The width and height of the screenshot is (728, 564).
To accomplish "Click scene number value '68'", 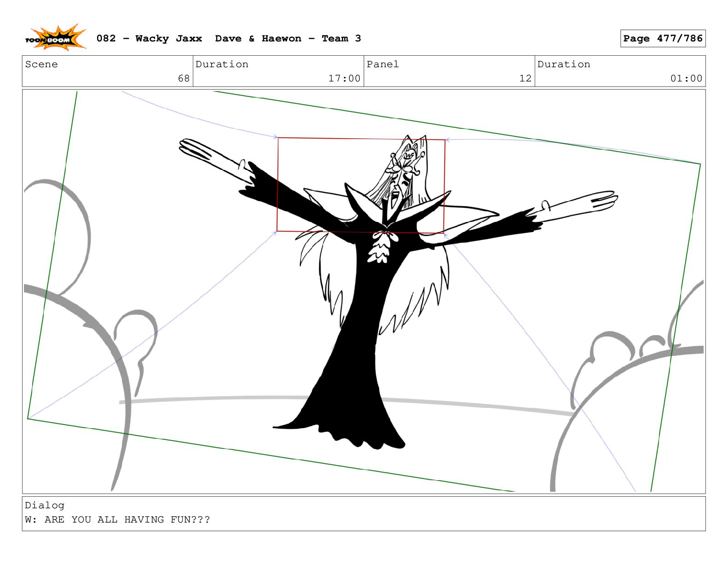I will coord(184,79).
